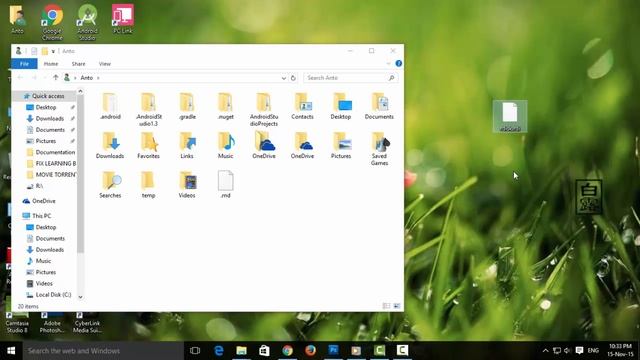The image size is (640, 360).
Task: Launch Microsoft Edge from taskbar
Action: coord(219,351)
